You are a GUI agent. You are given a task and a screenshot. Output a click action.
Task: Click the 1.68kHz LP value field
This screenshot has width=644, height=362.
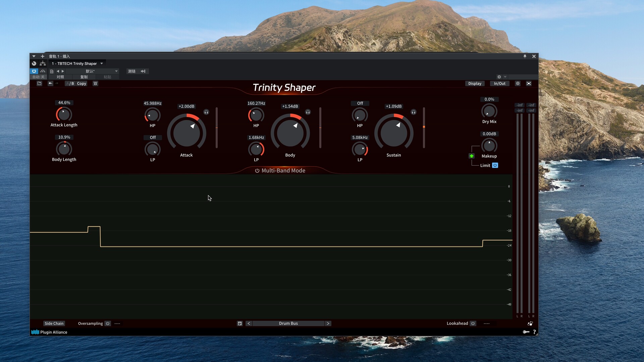[256, 137]
